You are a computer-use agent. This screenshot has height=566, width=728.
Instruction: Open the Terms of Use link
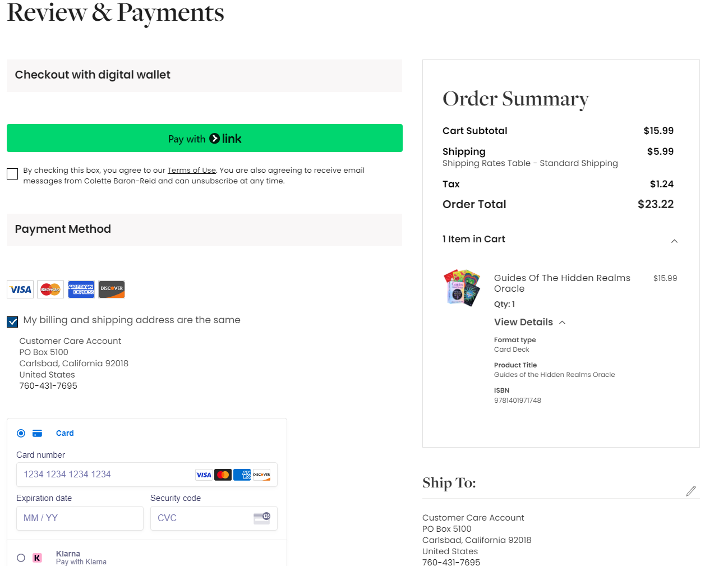click(191, 170)
